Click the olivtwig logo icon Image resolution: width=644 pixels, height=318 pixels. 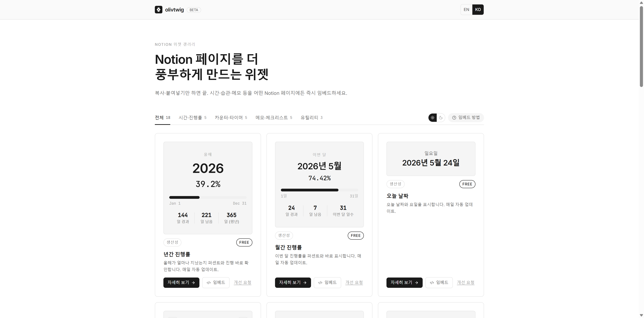pyautogui.click(x=158, y=10)
